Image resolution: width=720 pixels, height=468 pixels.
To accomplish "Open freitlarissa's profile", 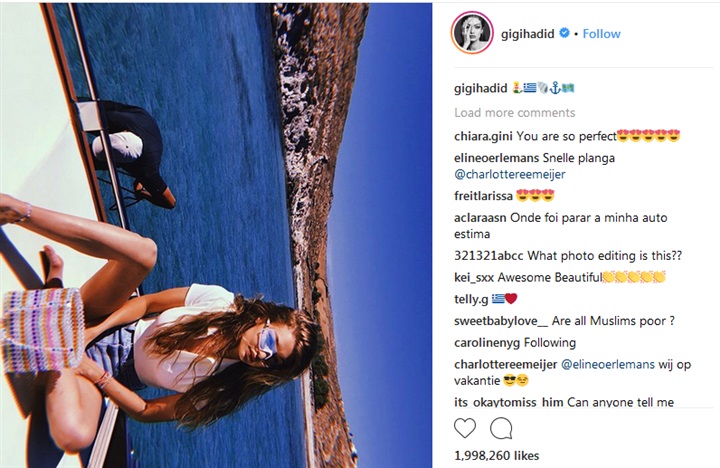I will point(483,196).
